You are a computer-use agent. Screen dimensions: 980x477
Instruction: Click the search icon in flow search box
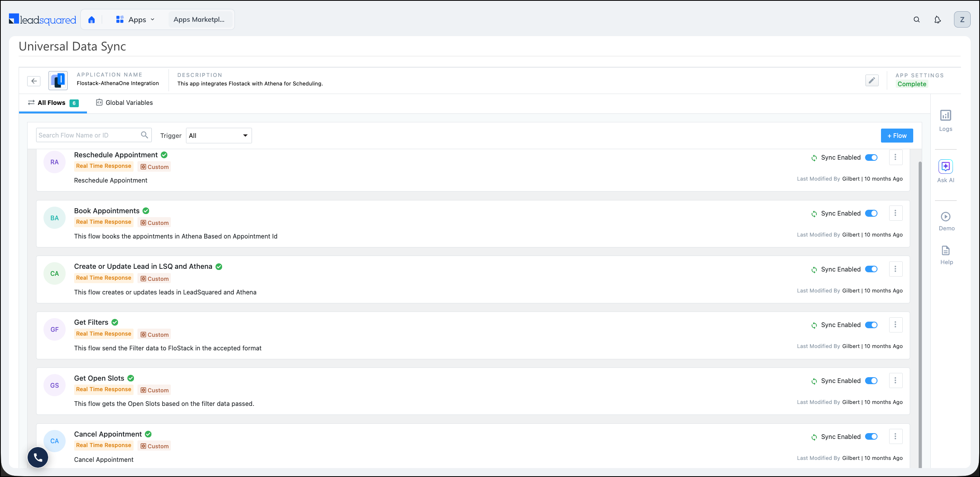click(144, 135)
